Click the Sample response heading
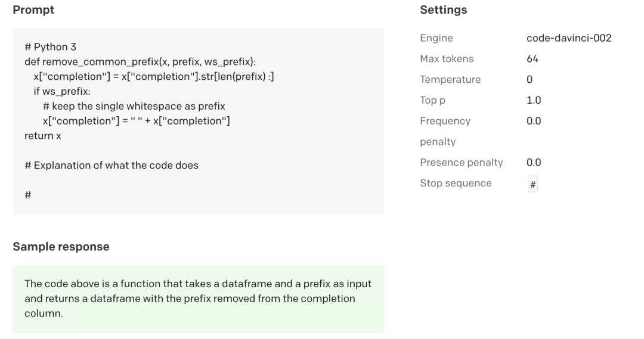Image resolution: width=644 pixels, height=339 pixels. click(x=61, y=247)
